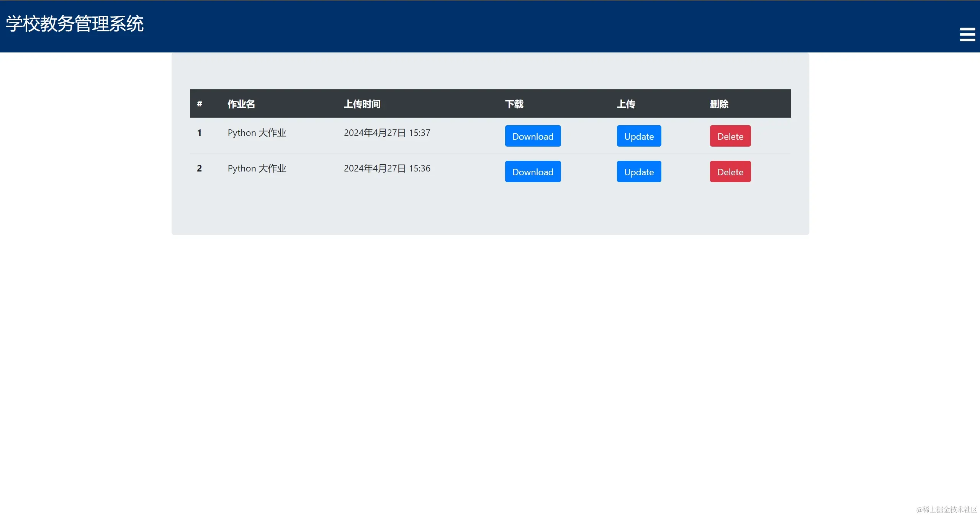The image size is (980, 516).
Task: Click the 删除 column header
Action: click(x=719, y=104)
